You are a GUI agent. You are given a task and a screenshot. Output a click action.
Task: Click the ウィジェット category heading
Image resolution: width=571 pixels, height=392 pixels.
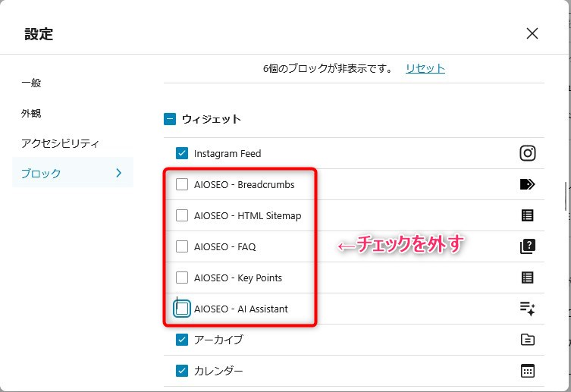tap(212, 119)
